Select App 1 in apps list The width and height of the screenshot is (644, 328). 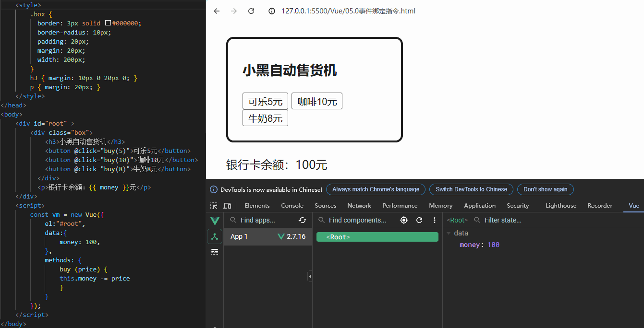pos(268,236)
